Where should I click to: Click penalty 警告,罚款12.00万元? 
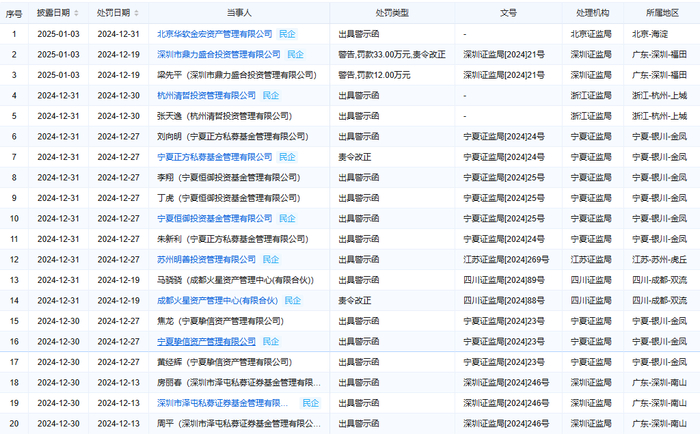(374, 75)
